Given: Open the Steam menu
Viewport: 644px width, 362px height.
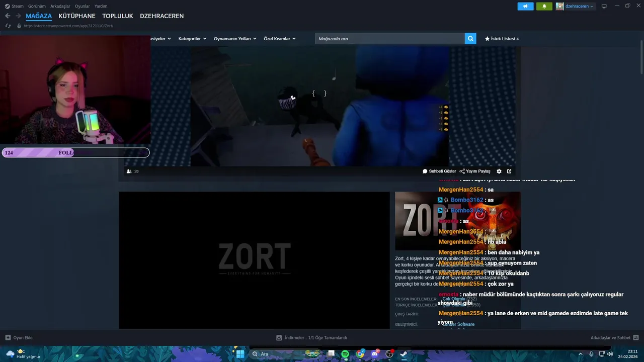Looking at the screenshot, I should [14, 6].
